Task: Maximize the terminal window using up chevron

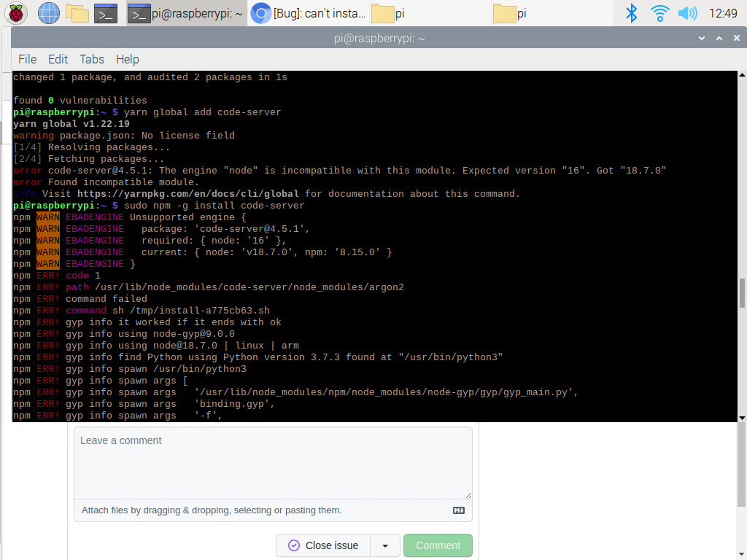Action: (719, 38)
